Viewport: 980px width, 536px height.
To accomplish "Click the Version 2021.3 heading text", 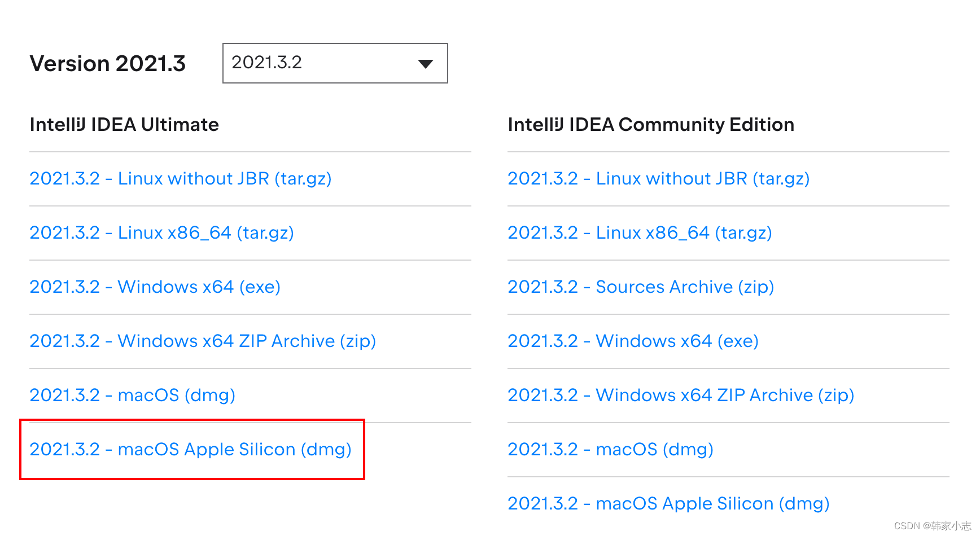I will coord(108,64).
